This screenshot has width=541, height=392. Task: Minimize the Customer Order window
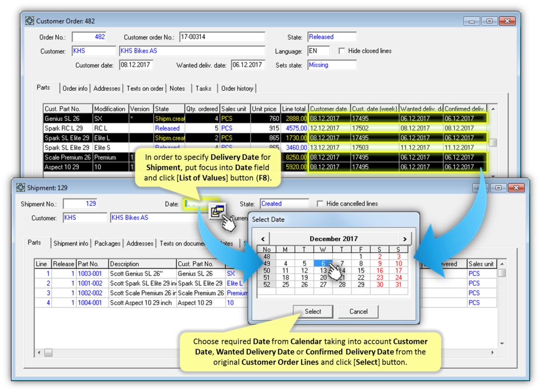tap(472, 21)
